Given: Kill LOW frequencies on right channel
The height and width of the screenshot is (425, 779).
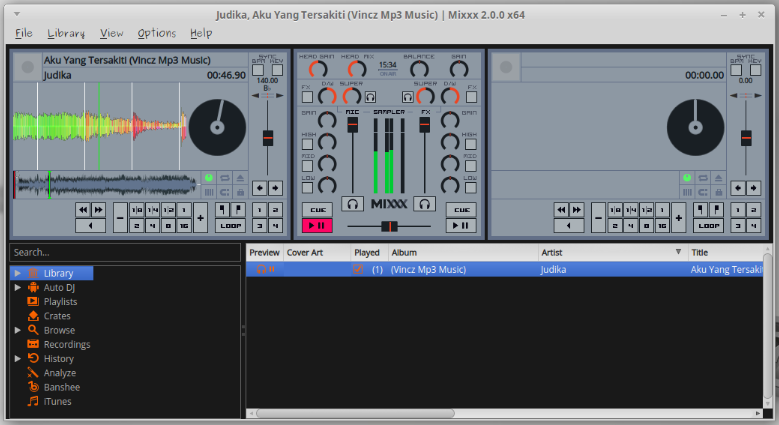Looking at the screenshot, I should [471, 188].
